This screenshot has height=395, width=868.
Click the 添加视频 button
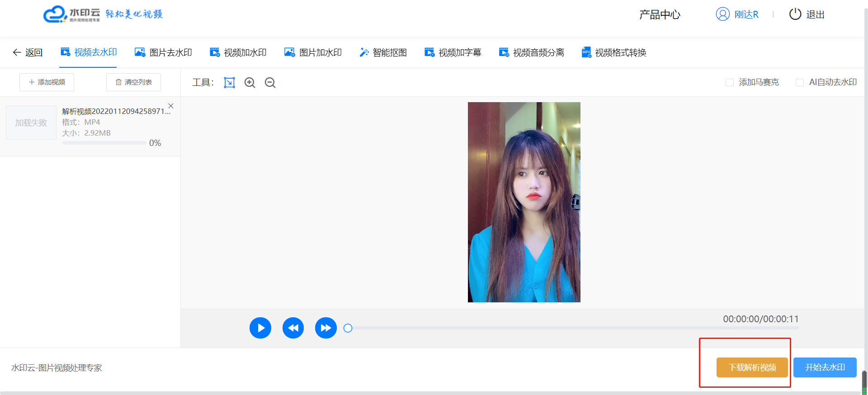click(x=47, y=82)
